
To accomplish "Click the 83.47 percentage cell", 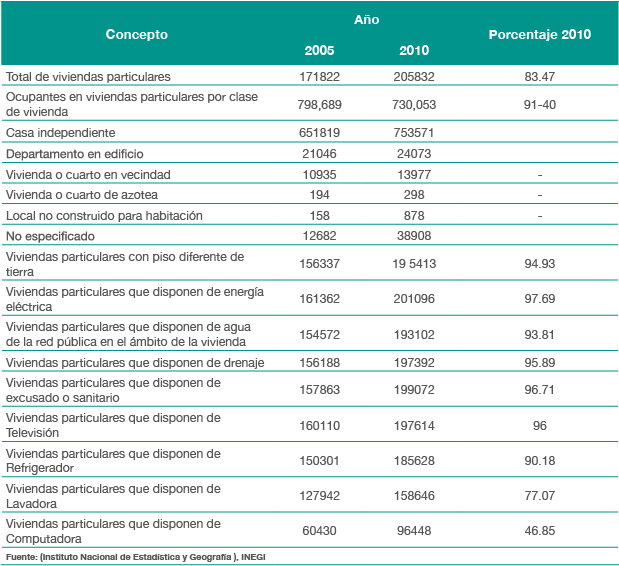I will 539,76.
